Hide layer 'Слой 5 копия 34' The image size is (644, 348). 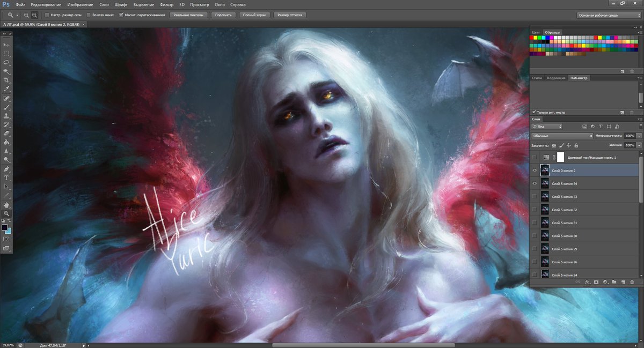[x=534, y=183]
